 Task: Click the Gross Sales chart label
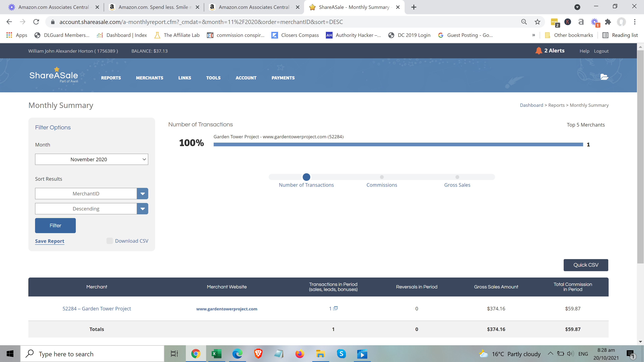[x=457, y=185]
